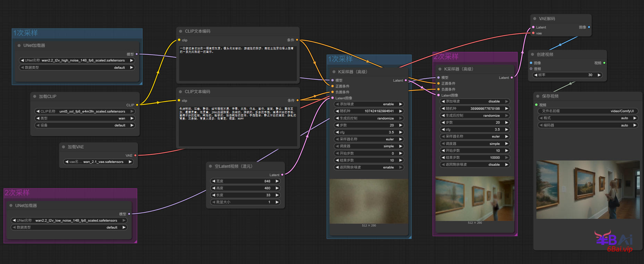Decrease 宽度 value using its left arrow
This screenshot has width=644, height=264.
point(214,181)
